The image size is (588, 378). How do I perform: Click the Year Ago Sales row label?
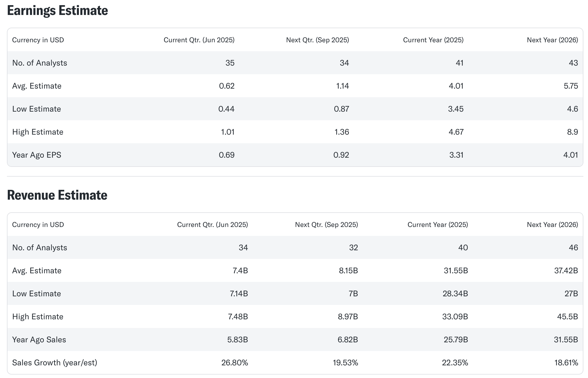click(x=39, y=340)
